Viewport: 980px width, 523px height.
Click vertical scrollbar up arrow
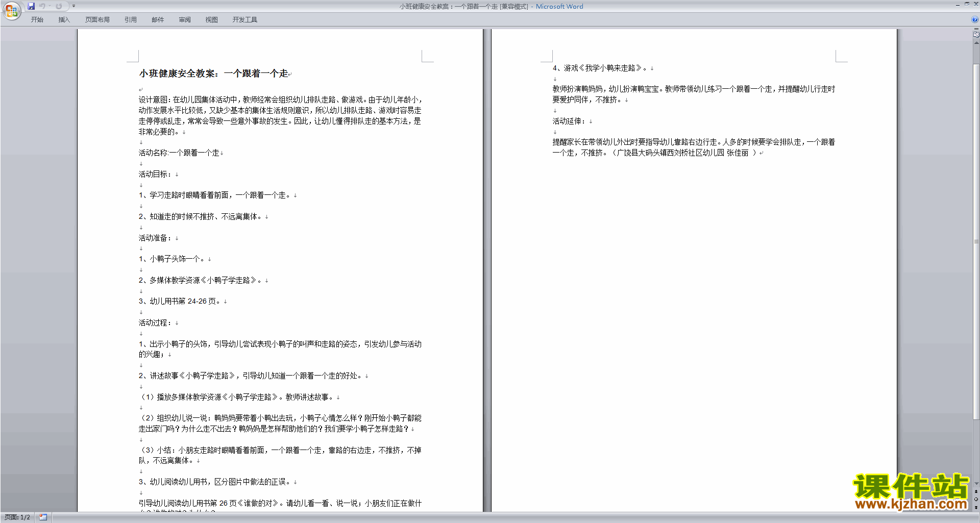(976, 43)
